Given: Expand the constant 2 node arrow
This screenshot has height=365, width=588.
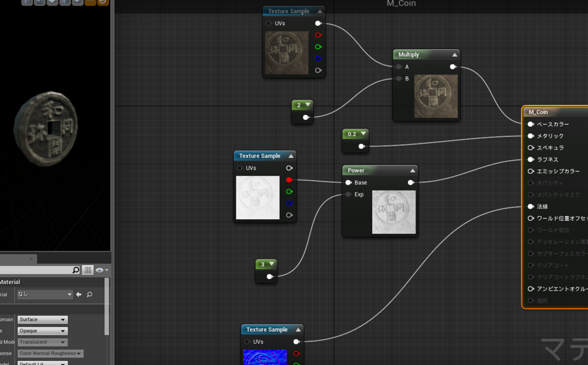Looking at the screenshot, I should click(x=308, y=104).
